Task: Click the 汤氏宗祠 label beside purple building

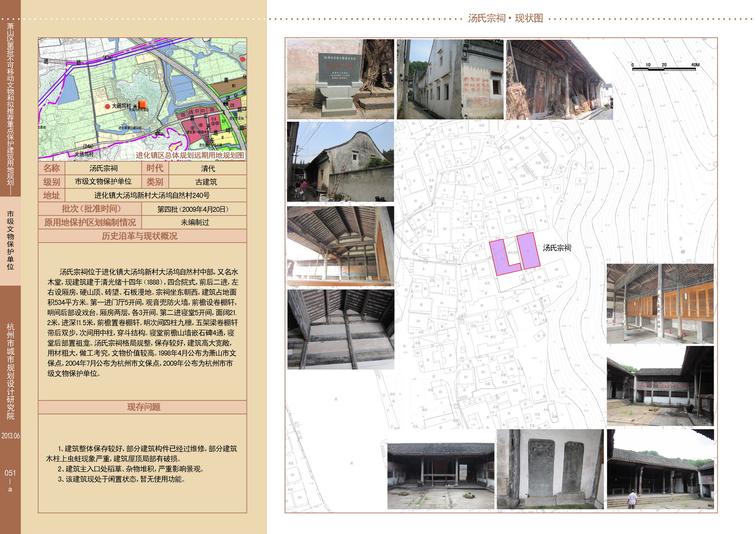Action: tap(557, 248)
